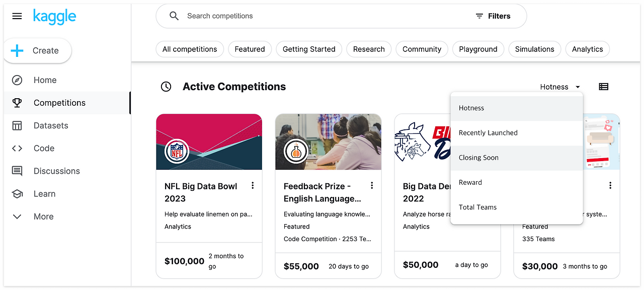Filter by Getting Started competitions
The image size is (644, 290).
309,49
